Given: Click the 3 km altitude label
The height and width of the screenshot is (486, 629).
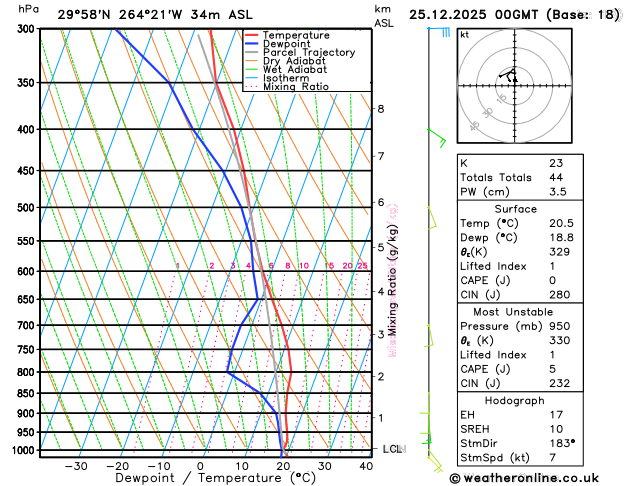Looking at the screenshot, I should tap(381, 334).
